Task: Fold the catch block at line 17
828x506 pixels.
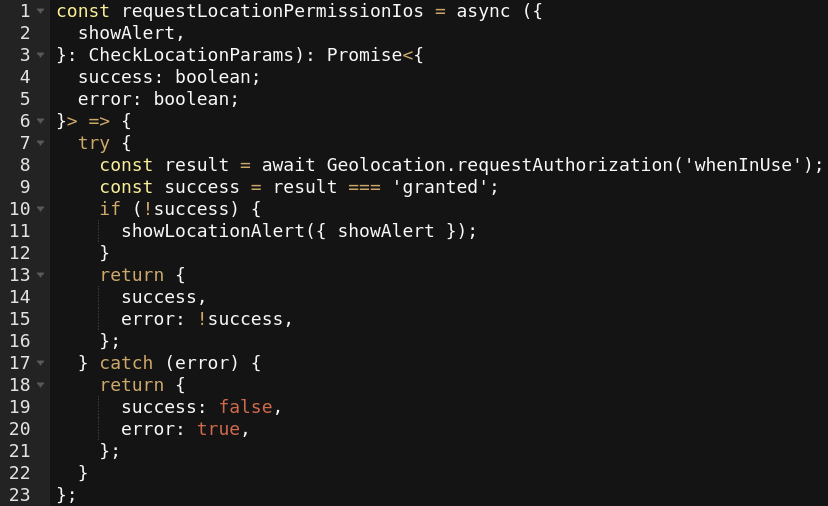Action: point(41,363)
